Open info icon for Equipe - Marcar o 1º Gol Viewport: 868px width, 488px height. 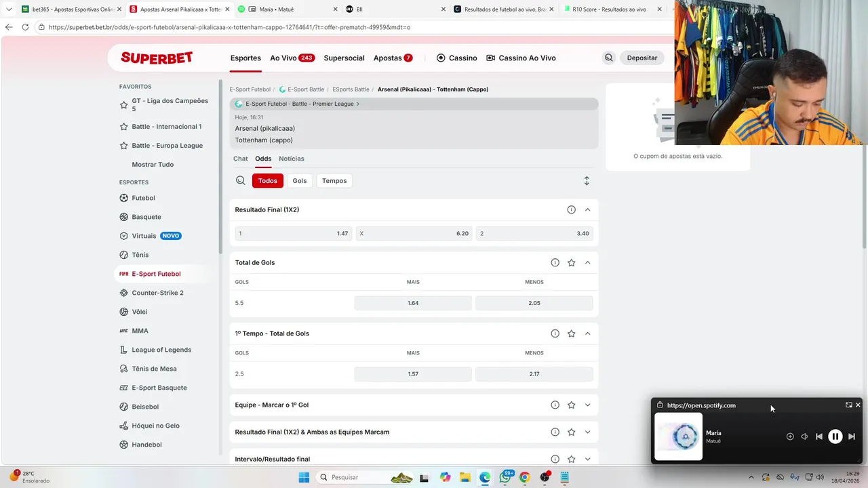[555, 405]
